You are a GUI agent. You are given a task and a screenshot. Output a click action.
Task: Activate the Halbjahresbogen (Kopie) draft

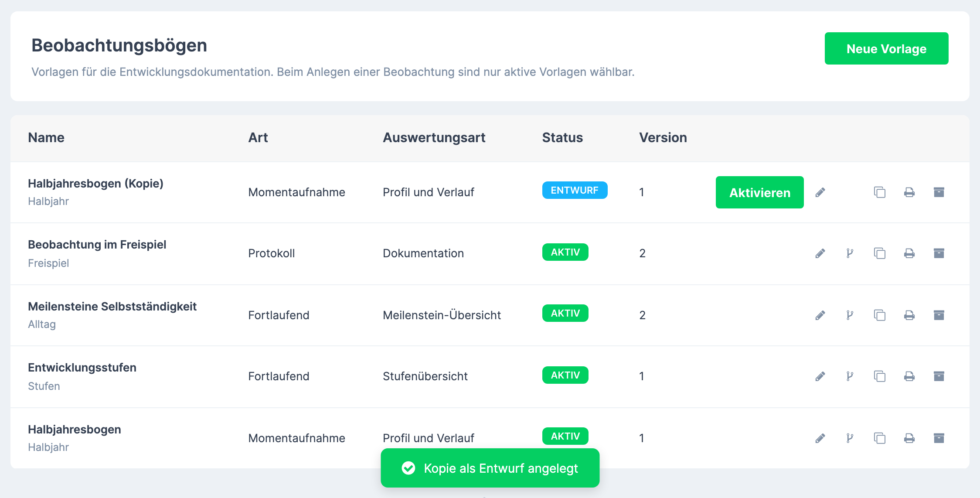[x=759, y=192]
